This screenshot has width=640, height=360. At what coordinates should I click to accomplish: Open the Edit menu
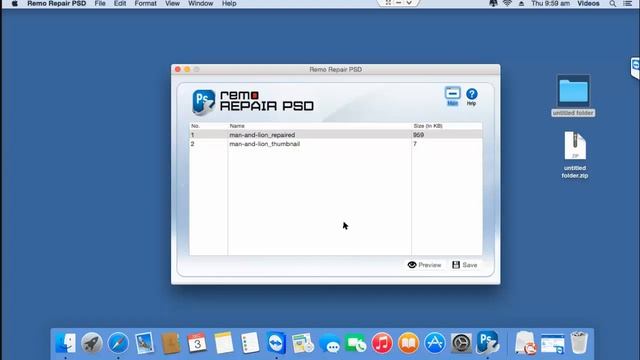[120, 4]
